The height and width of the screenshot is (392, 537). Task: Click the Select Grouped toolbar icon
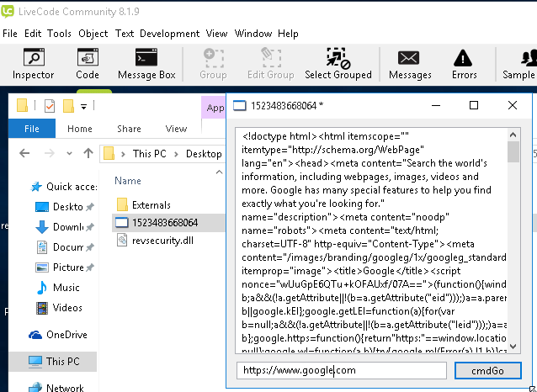click(338, 65)
